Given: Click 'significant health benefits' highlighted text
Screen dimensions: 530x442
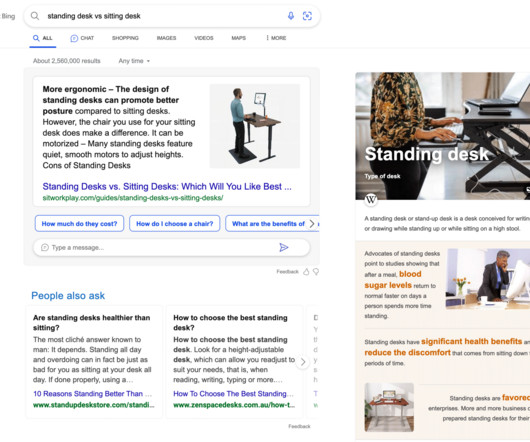Looking at the screenshot, I should pyautogui.click(x=472, y=341).
